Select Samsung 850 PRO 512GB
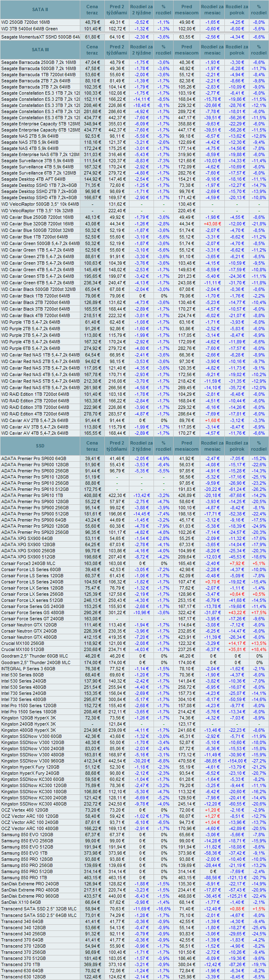Image resolution: width=269 pixels, height=980 pixels. tap(27, 871)
